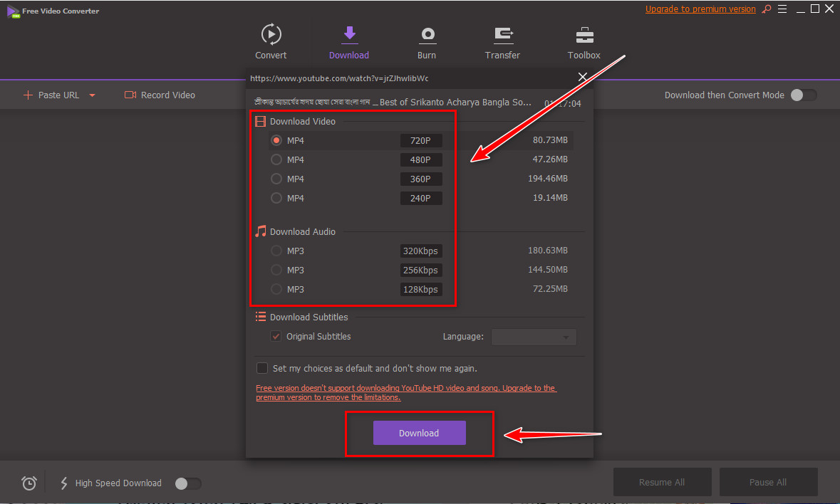Click the scheduler alarm clock icon
Screen dimensions: 840x504
click(29, 483)
